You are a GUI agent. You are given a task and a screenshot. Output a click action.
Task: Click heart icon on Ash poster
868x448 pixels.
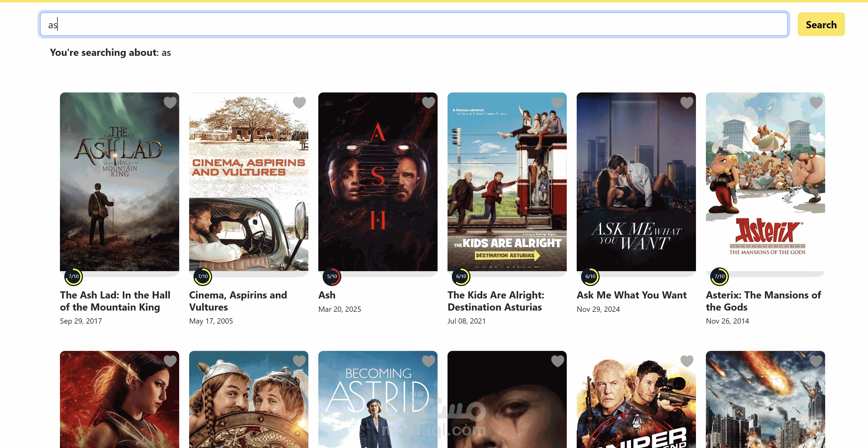point(428,102)
